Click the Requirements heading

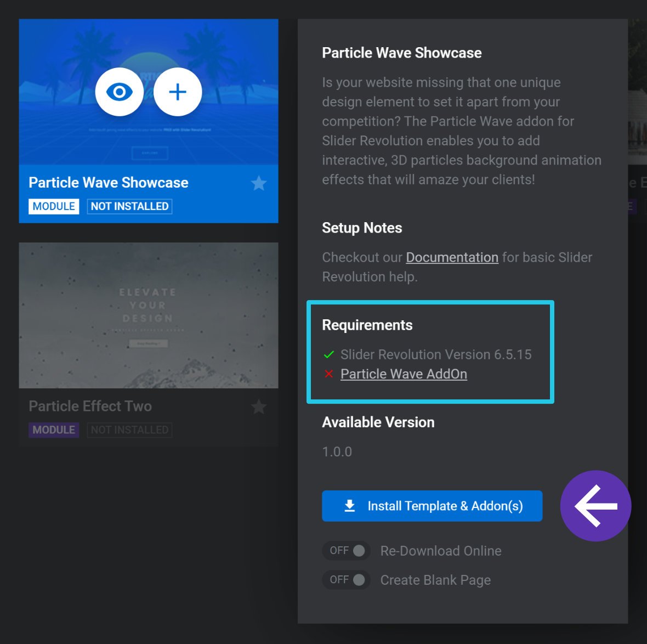(x=367, y=325)
